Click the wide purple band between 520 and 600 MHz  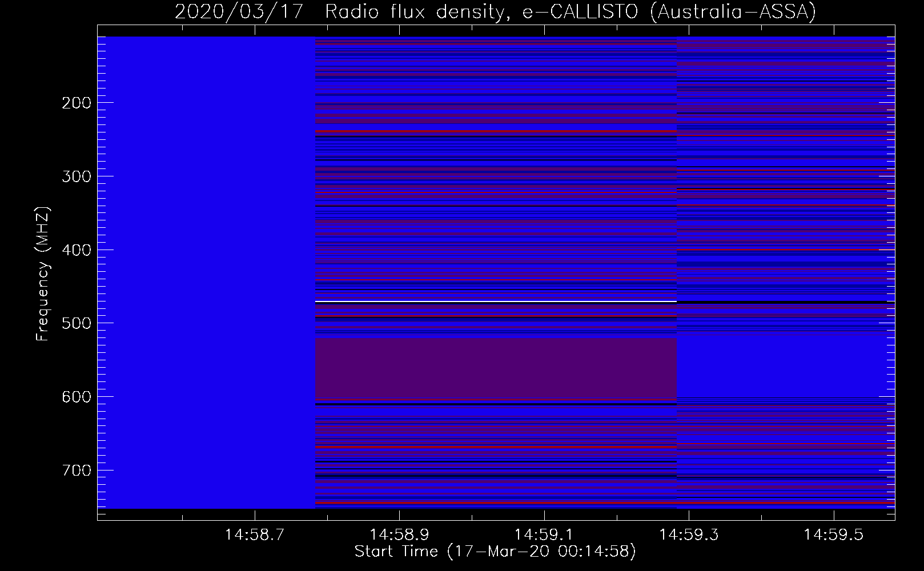coord(496,368)
